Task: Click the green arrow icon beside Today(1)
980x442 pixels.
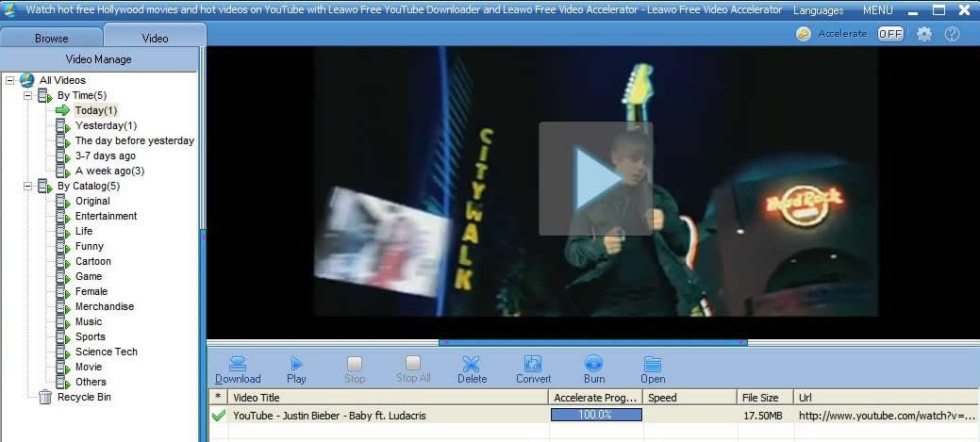Action: coord(62,110)
